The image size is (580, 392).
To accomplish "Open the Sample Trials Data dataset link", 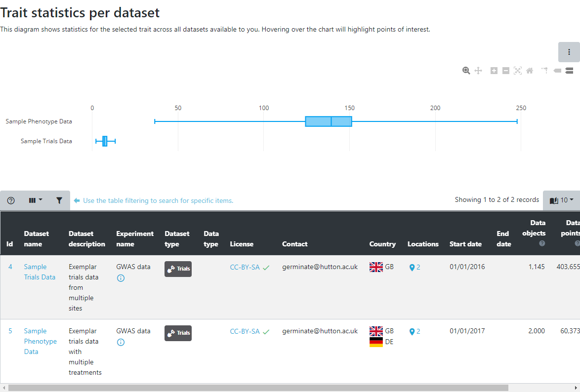I will click(x=40, y=272).
